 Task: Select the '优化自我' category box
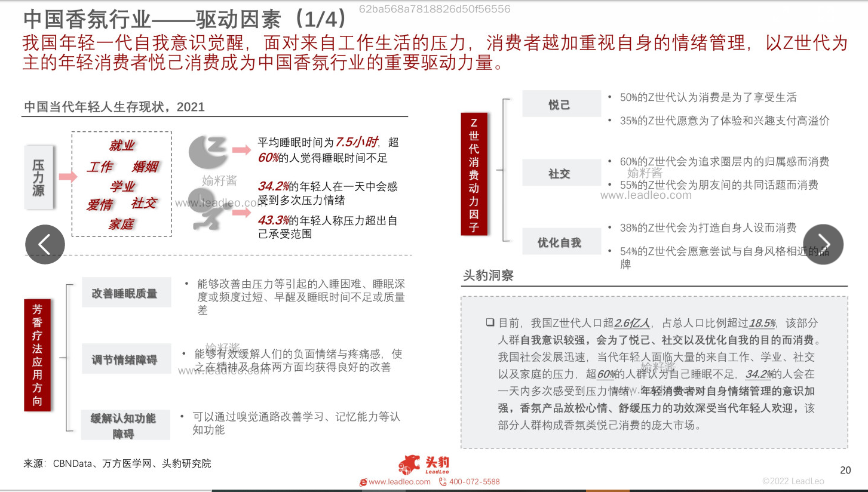[561, 241]
